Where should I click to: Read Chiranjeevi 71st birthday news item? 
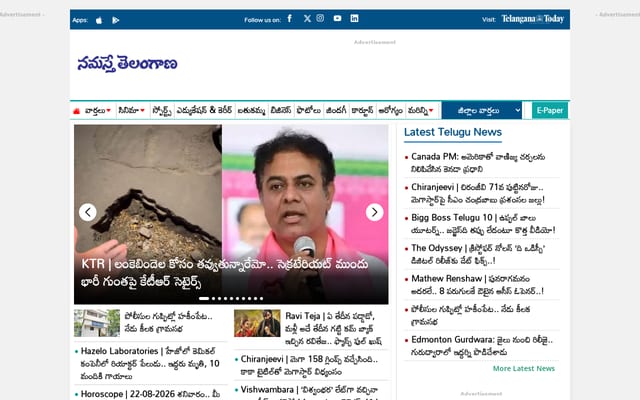pos(478,193)
